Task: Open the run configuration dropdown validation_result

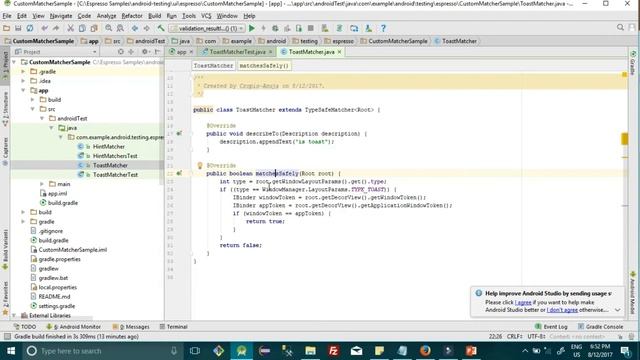Action: [207, 28]
